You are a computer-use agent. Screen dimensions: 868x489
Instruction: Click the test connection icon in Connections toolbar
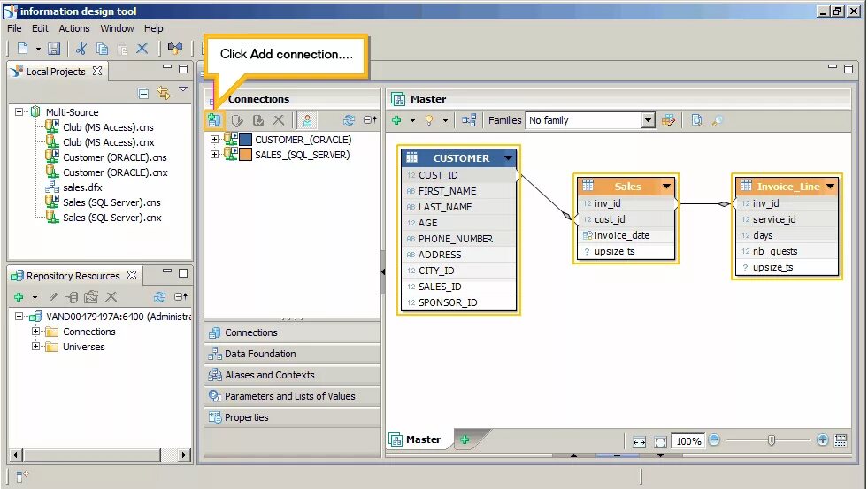258,120
